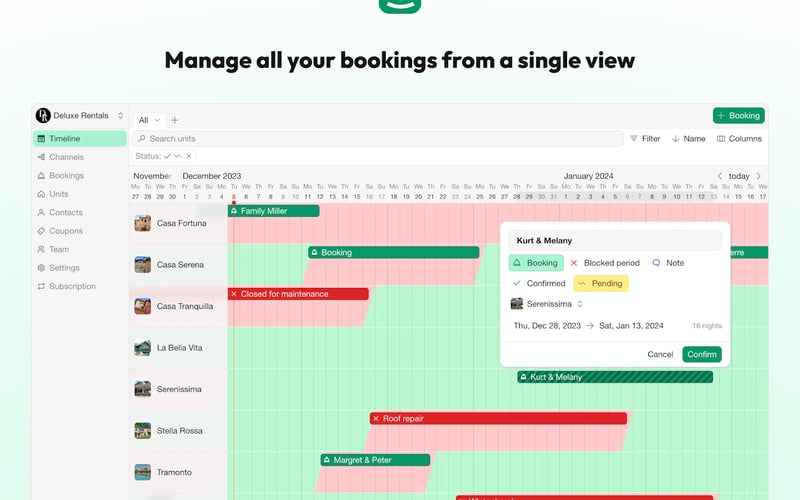Click end date Sat, Jan 13, 2024
Image resolution: width=800 pixels, height=500 pixels.
point(631,326)
